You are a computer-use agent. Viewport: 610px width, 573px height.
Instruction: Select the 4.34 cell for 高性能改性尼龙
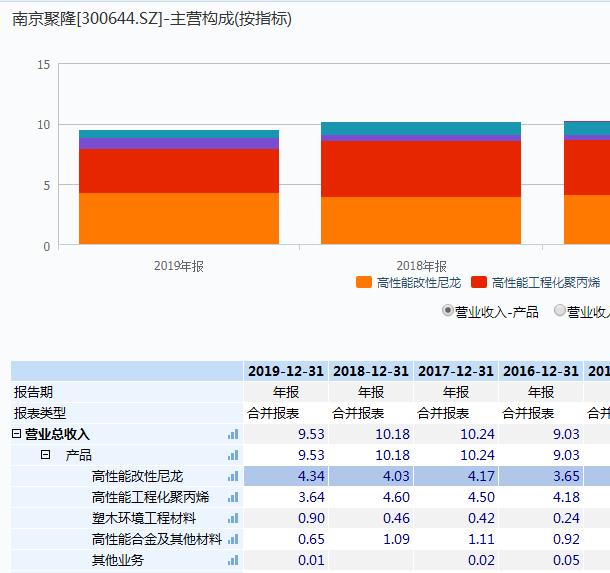point(285,476)
